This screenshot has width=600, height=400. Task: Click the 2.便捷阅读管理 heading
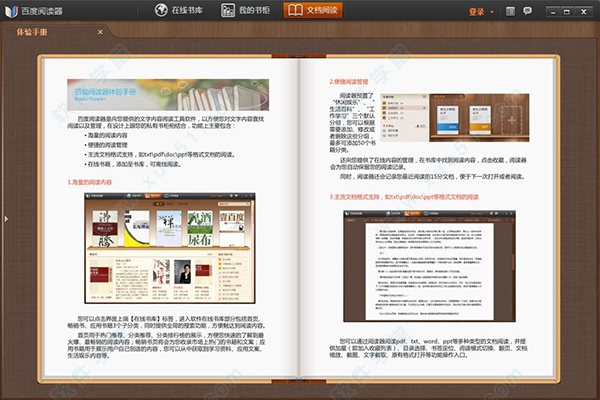(x=349, y=82)
